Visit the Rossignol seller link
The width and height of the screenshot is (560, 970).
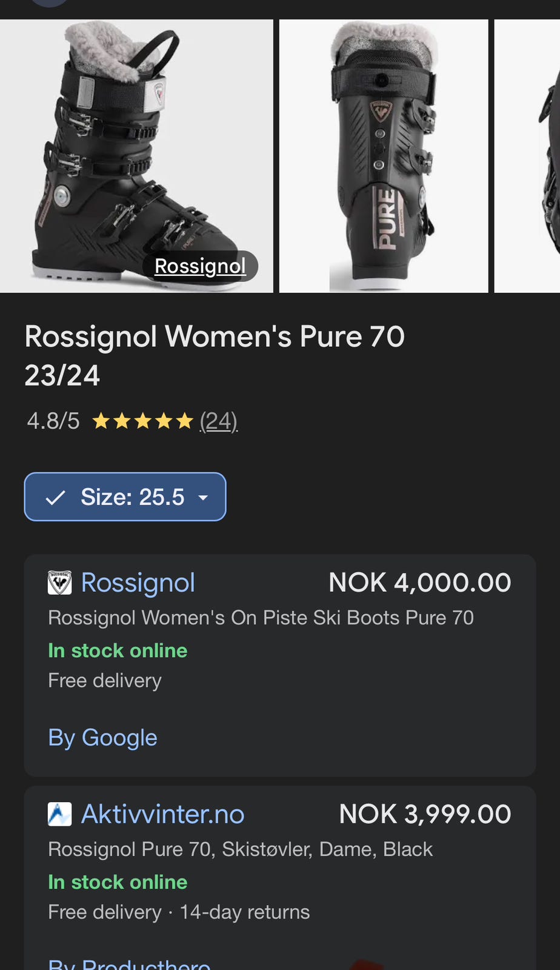[x=138, y=583]
